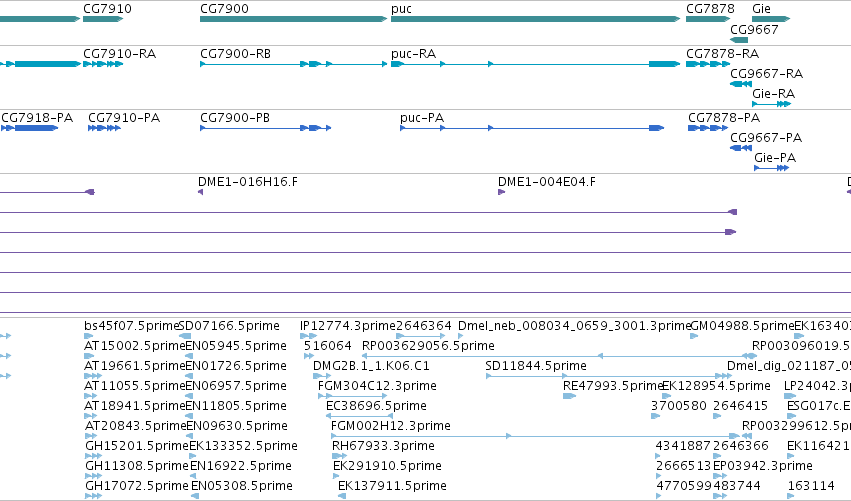Select the CG7878 gene label
This screenshot has width=851, height=501.
tap(710, 9)
